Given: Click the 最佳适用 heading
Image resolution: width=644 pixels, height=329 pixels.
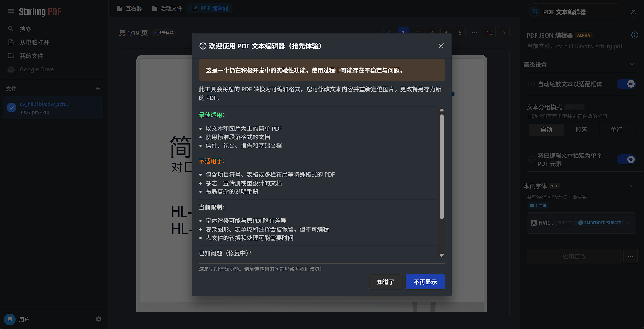Looking at the screenshot, I should pos(212,115).
